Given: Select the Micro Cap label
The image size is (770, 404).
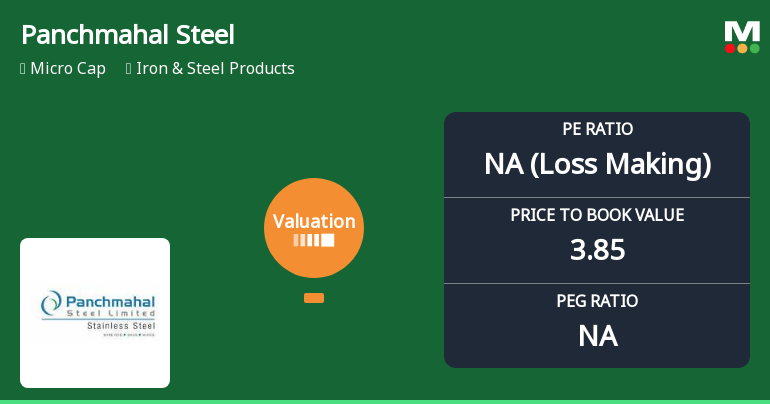Looking at the screenshot, I should point(68,69).
